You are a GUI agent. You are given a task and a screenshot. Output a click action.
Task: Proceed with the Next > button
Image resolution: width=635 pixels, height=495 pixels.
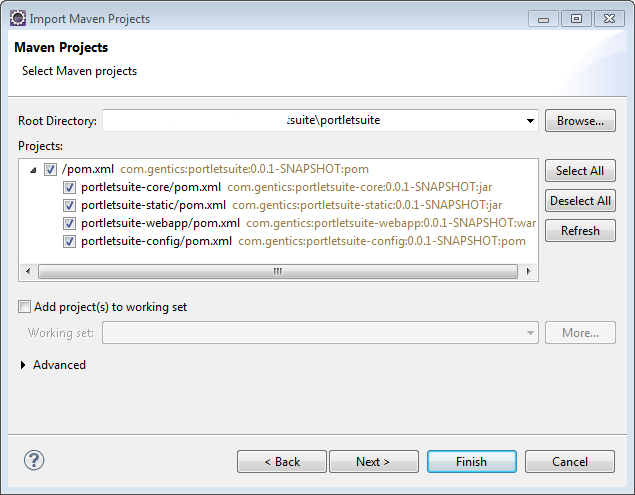pyautogui.click(x=374, y=461)
